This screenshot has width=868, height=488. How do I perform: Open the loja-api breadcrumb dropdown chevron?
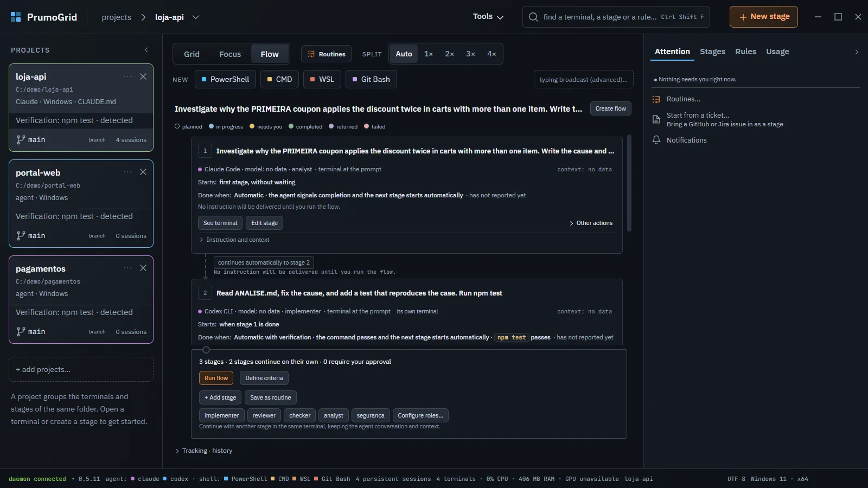[x=196, y=17]
